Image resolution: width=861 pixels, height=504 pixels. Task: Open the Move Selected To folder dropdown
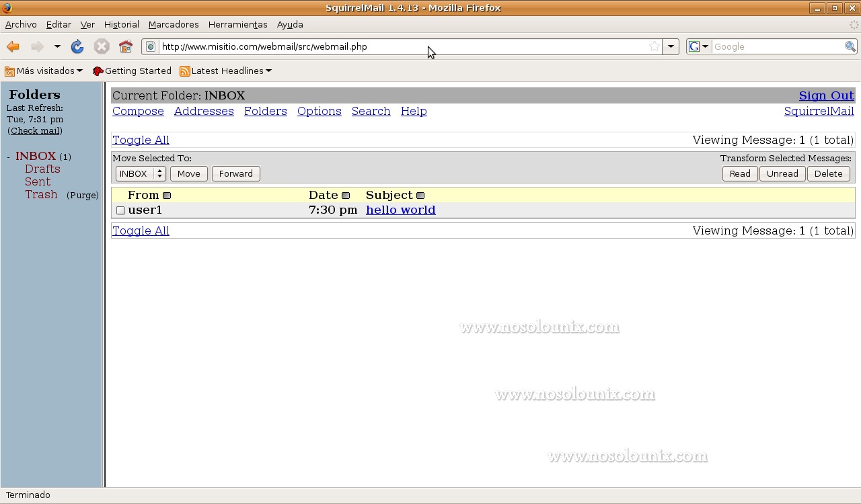pyautogui.click(x=141, y=173)
